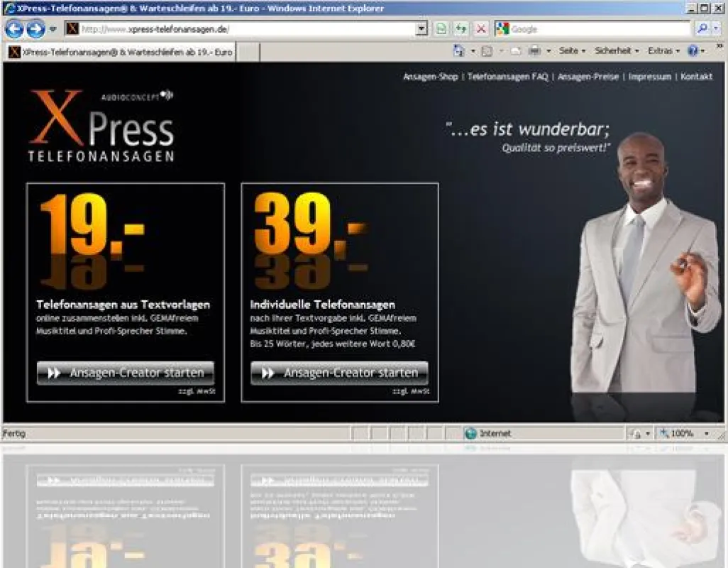Stop loading with the red X icon
Viewport: 728px width, 568px height.
pyautogui.click(x=481, y=29)
